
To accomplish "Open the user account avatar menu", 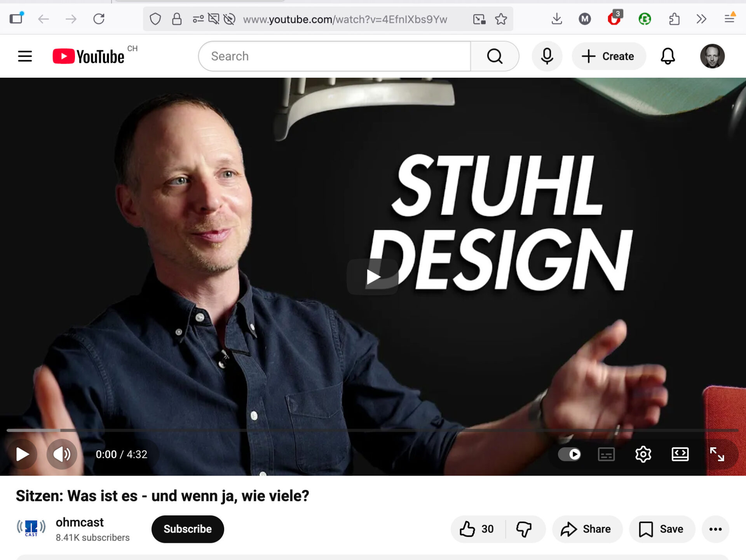I will coord(712,56).
